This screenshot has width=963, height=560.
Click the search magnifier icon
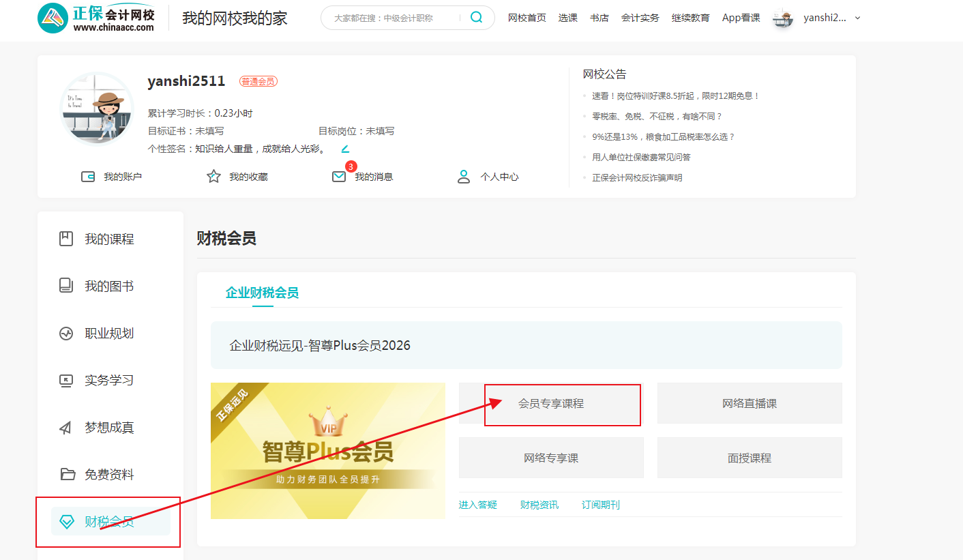tap(477, 18)
